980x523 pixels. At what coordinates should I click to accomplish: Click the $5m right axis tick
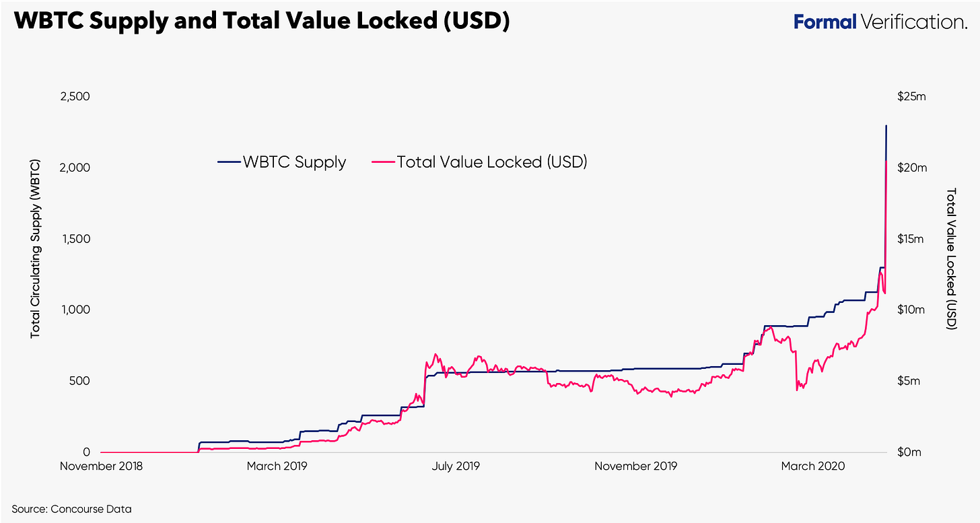[x=909, y=381]
